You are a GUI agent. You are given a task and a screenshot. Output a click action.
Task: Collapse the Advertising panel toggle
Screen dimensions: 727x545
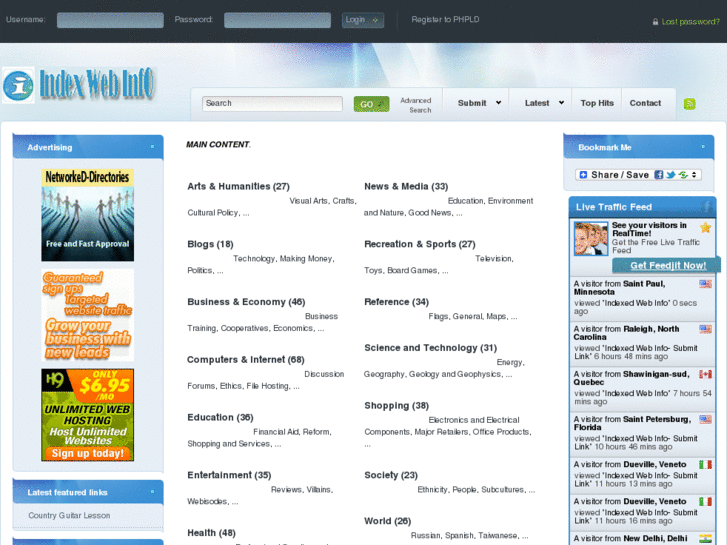[152, 147]
